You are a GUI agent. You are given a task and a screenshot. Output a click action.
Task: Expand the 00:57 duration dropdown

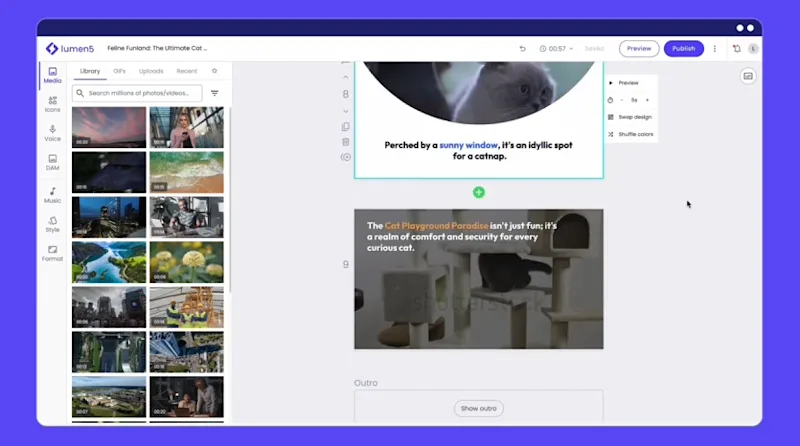tap(557, 48)
